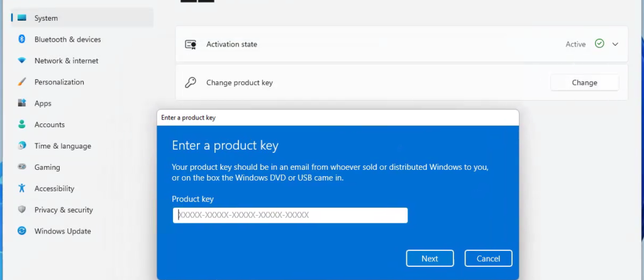Screen dimensions: 644x280
Task: Cancel the Enter a product key dialog
Action: [488, 259]
